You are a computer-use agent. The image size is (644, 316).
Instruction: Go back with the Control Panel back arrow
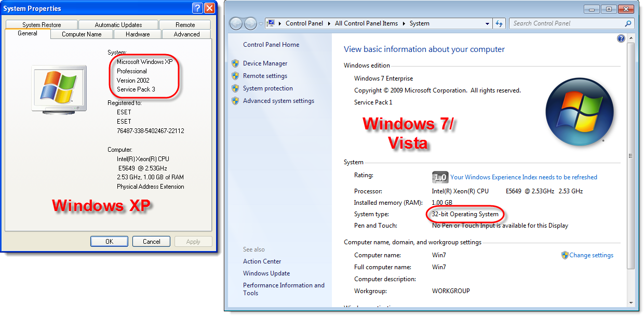(x=236, y=23)
